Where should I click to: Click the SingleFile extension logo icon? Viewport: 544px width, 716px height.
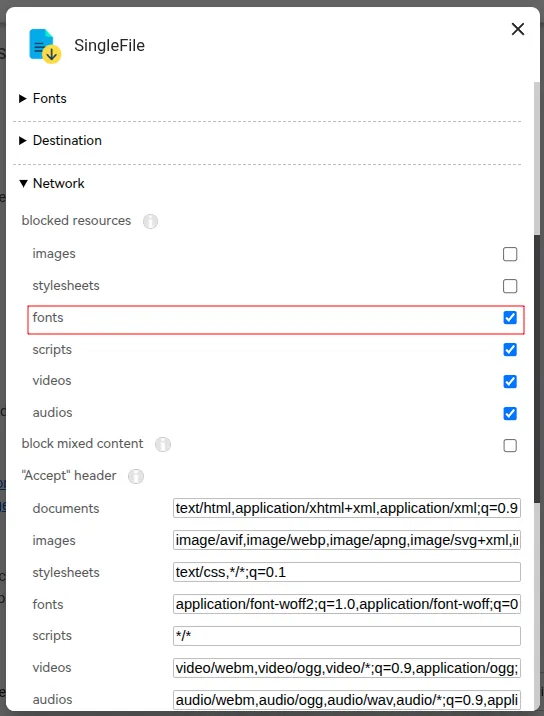(45, 46)
